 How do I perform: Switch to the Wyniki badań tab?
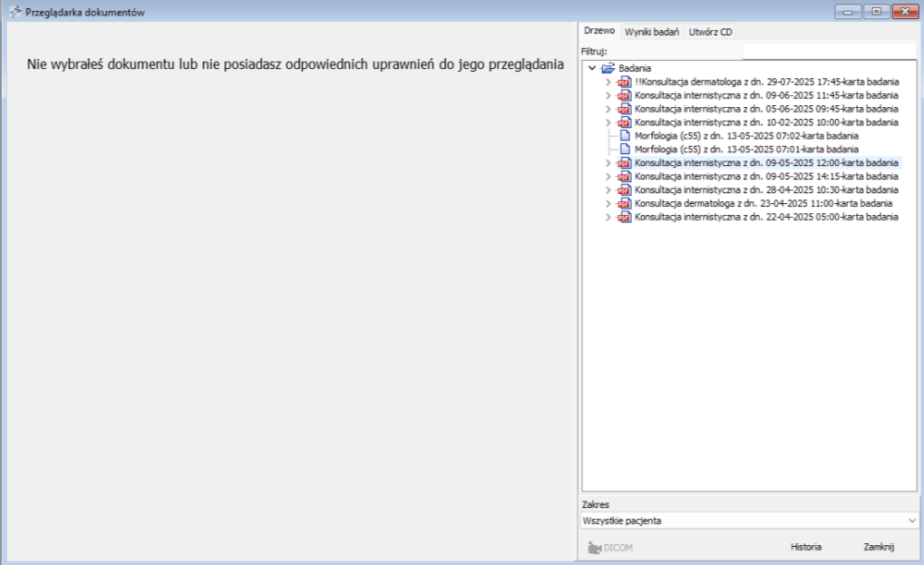[651, 32]
